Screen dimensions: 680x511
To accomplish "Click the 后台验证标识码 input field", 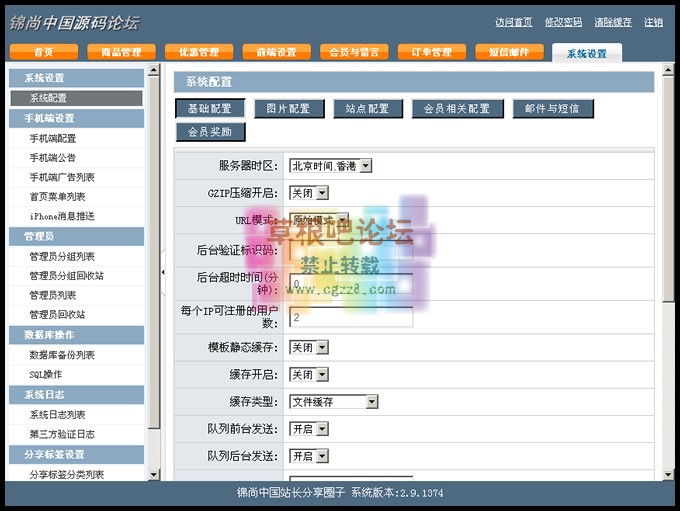I will pyautogui.click(x=351, y=250).
